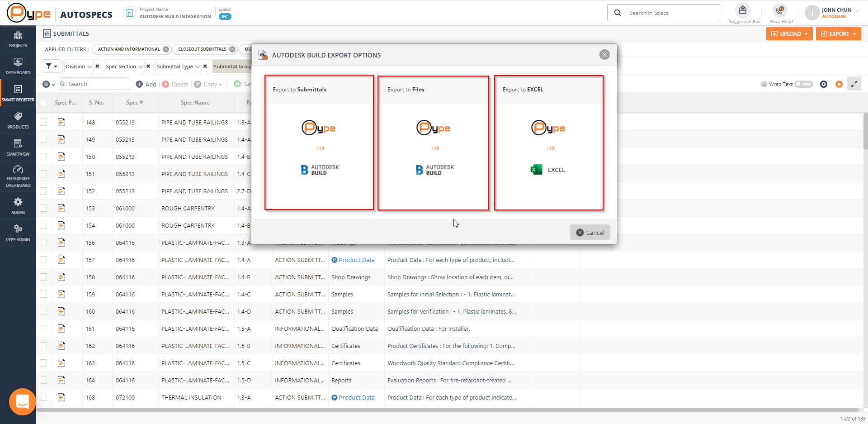Choose the Export to Files card
The width and height of the screenshot is (868, 424).
click(x=434, y=143)
